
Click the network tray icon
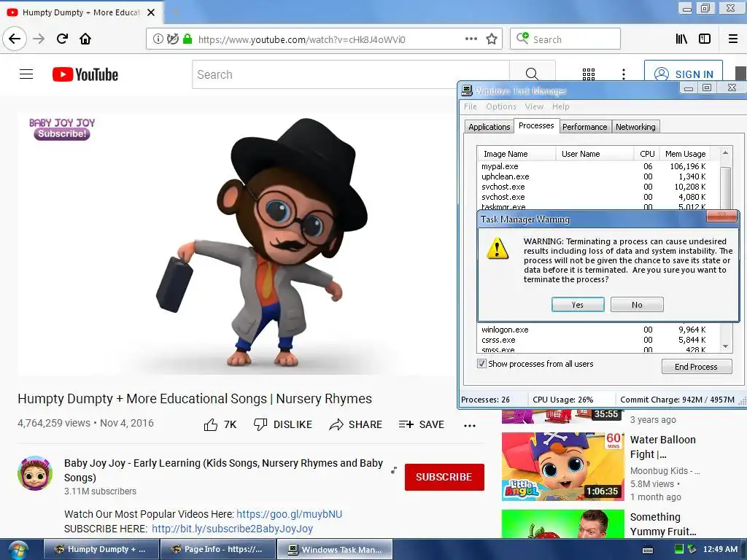pyautogui.click(x=692, y=549)
